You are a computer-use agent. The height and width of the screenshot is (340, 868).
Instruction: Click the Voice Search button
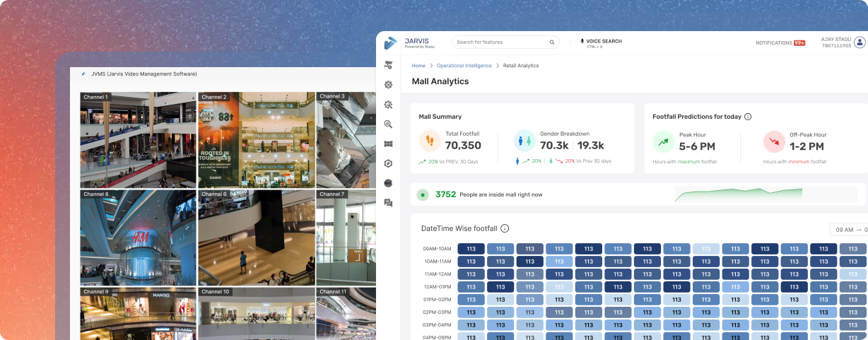point(601,43)
